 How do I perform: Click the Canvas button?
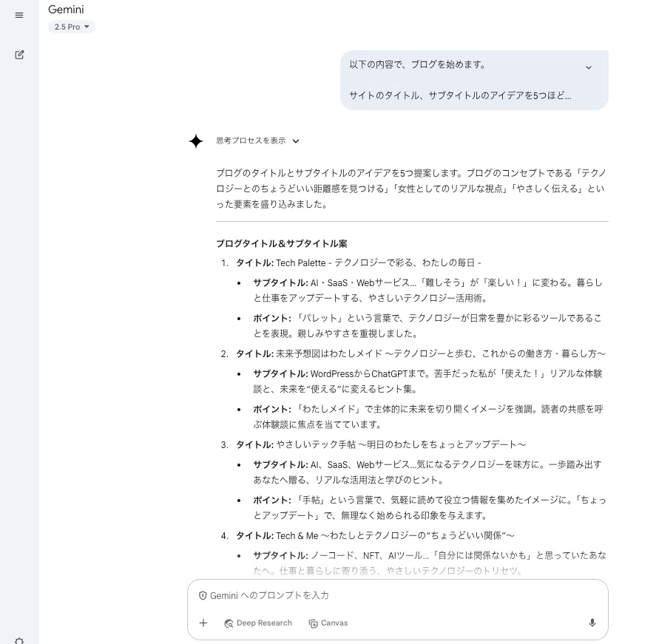[x=328, y=623]
